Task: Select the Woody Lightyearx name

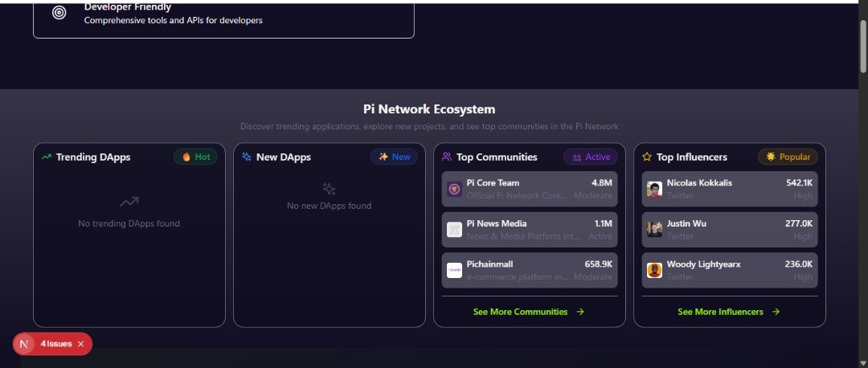Action: point(703,264)
